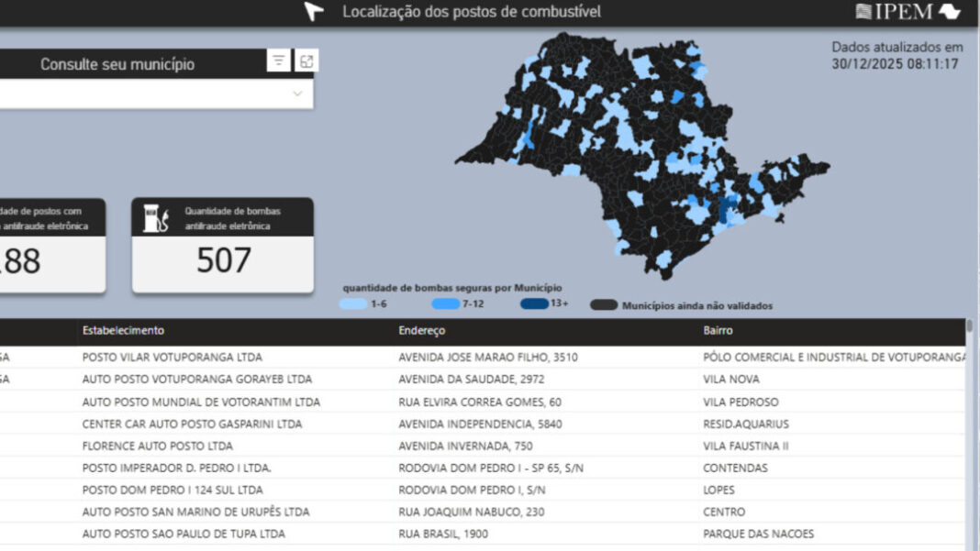Click the filter icon above the municipality slicer
The image size is (980, 551).
tap(279, 61)
